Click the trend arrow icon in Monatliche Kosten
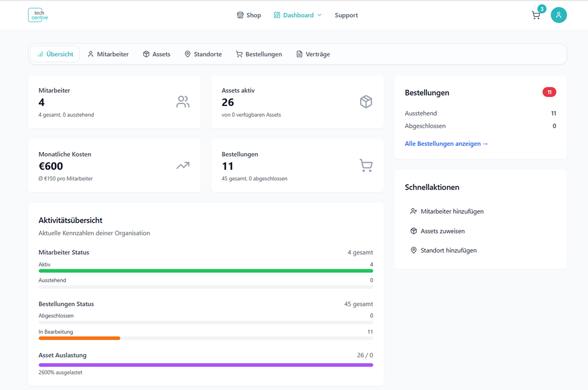 pos(183,166)
